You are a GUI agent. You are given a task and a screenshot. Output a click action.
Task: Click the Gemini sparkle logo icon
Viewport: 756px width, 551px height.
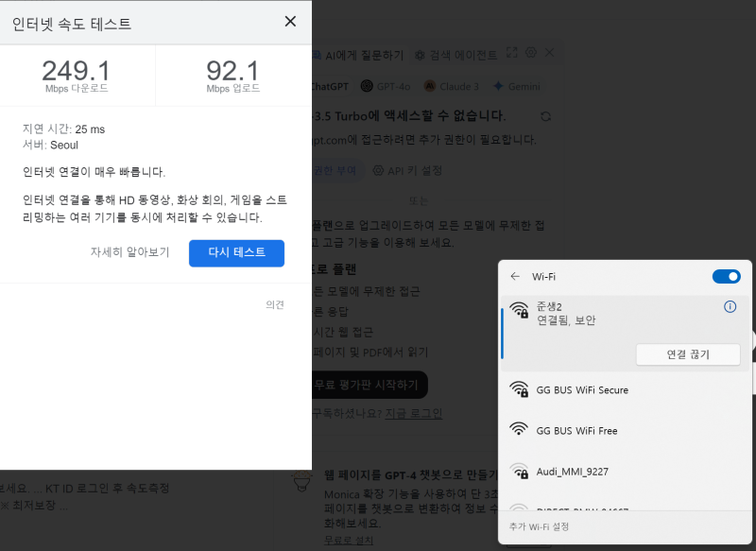tap(499, 86)
